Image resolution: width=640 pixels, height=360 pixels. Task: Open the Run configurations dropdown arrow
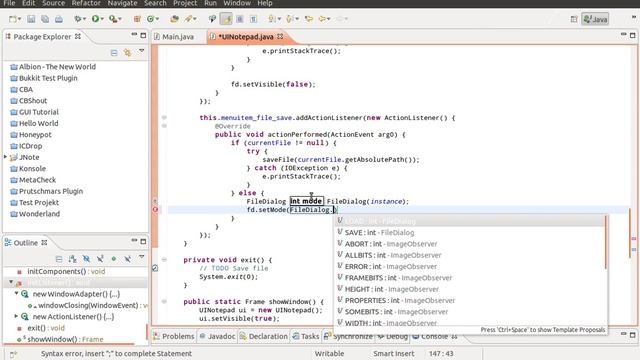pyautogui.click(x=102, y=19)
